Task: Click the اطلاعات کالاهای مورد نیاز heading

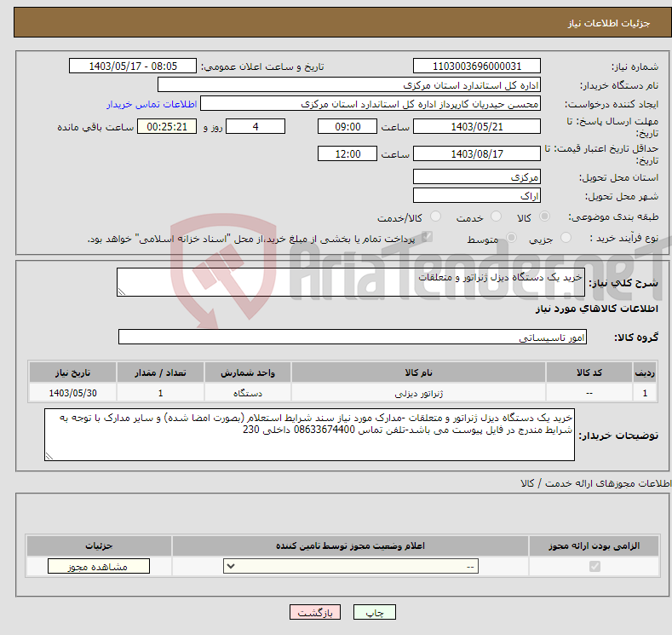Action: (x=596, y=309)
